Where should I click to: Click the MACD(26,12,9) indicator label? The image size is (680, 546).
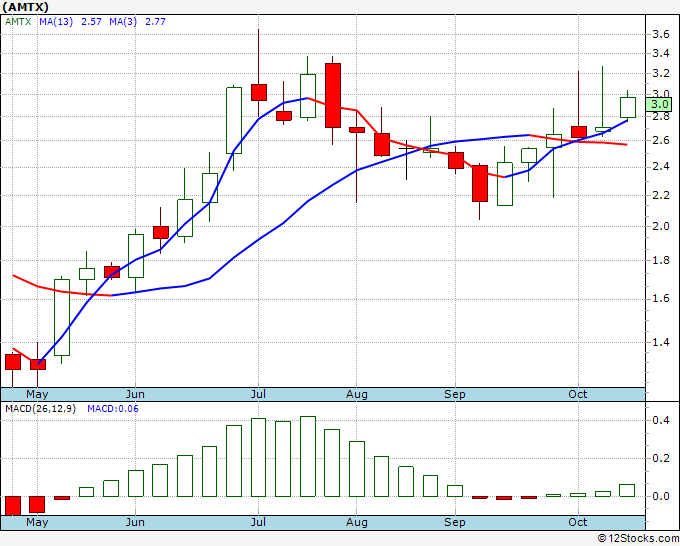[40, 409]
